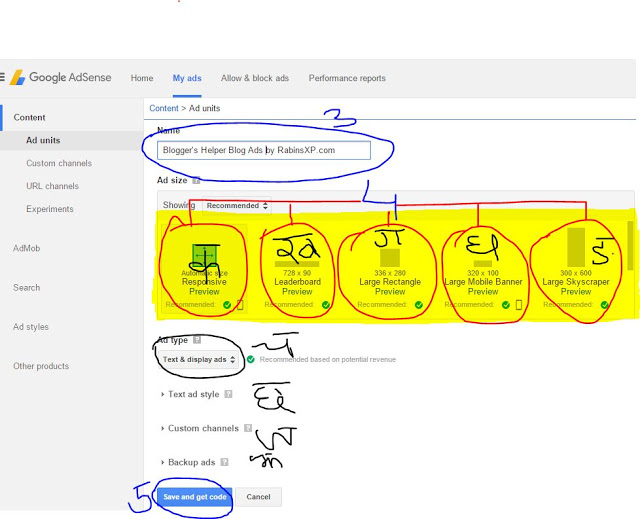Click the Cancel button
Image resolution: width=640 pixels, height=519 pixels.
[258, 497]
